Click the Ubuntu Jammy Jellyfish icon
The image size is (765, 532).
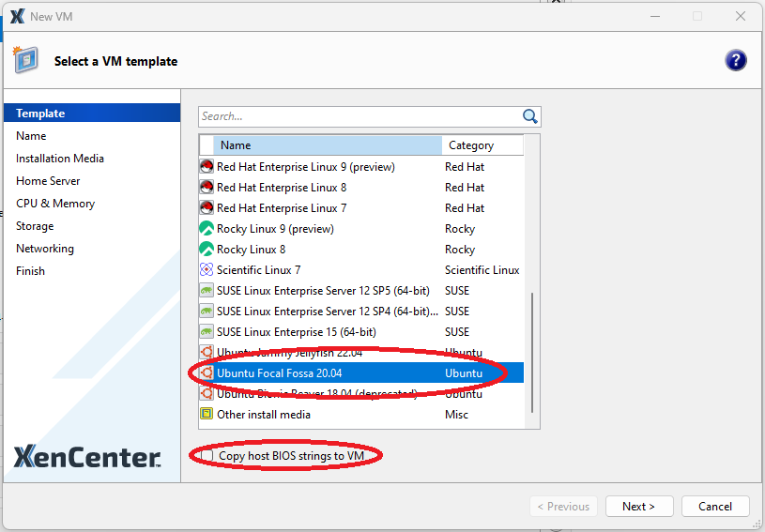click(207, 352)
